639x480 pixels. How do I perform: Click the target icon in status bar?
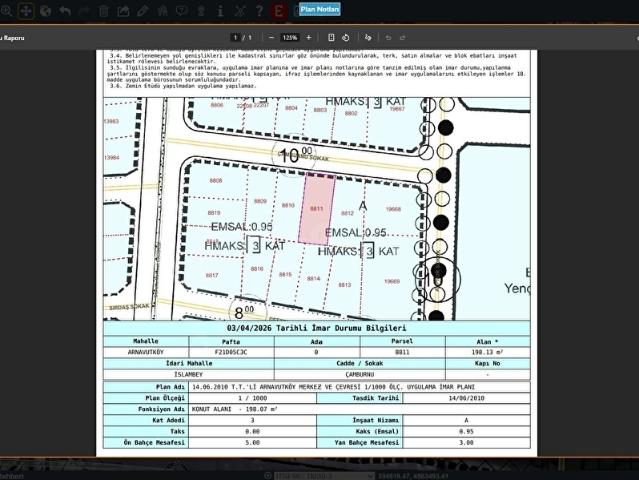coord(268,476)
